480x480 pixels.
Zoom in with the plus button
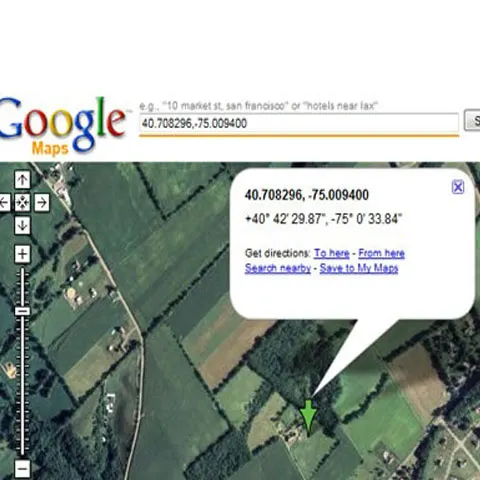pyautogui.click(x=22, y=254)
